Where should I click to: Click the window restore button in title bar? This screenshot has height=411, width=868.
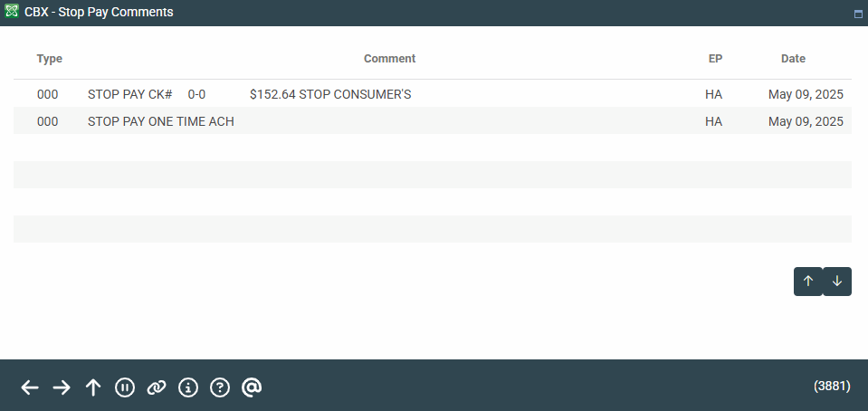pos(858,14)
